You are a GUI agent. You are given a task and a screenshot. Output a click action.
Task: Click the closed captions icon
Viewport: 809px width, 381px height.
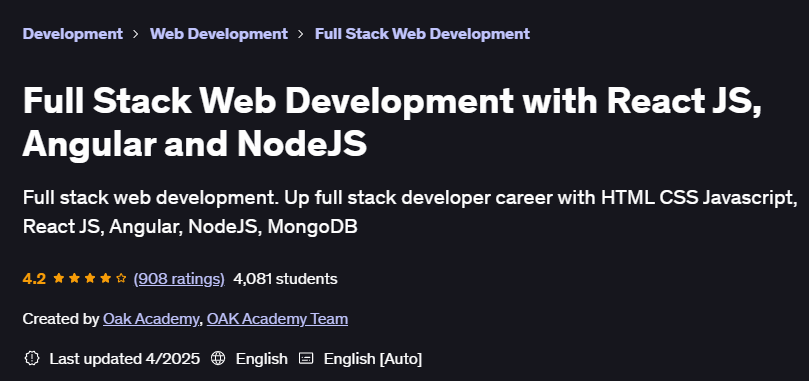tap(306, 358)
